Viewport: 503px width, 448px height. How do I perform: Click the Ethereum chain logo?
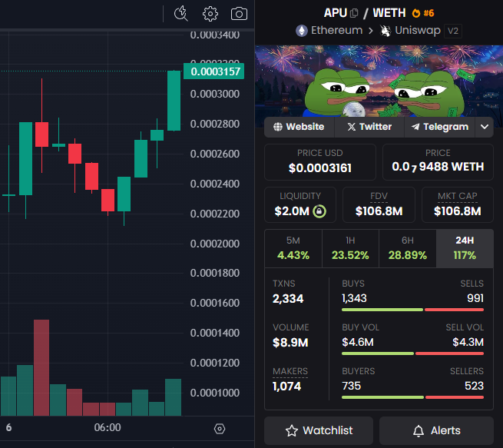click(x=301, y=31)
